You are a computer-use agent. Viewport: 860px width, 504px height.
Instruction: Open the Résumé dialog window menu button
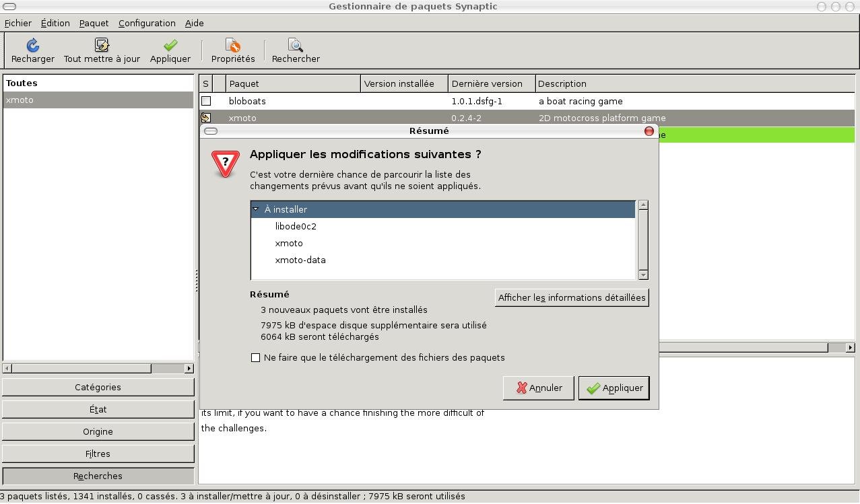click(x=211, y=131)
